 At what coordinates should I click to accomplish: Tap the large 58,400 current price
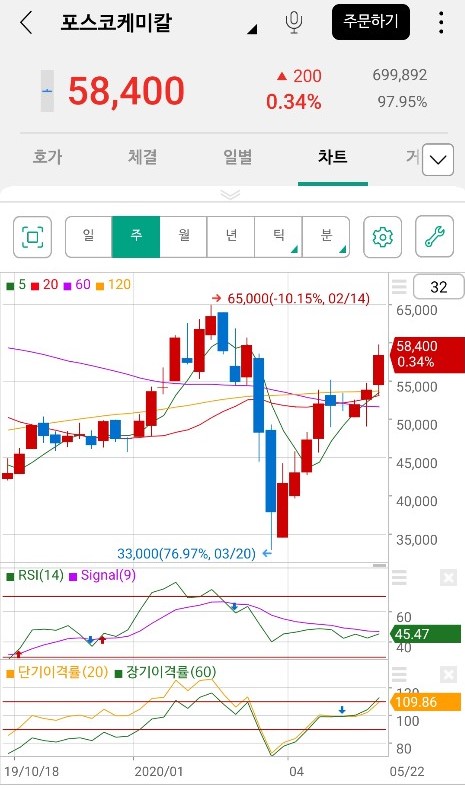click(126, 91)
